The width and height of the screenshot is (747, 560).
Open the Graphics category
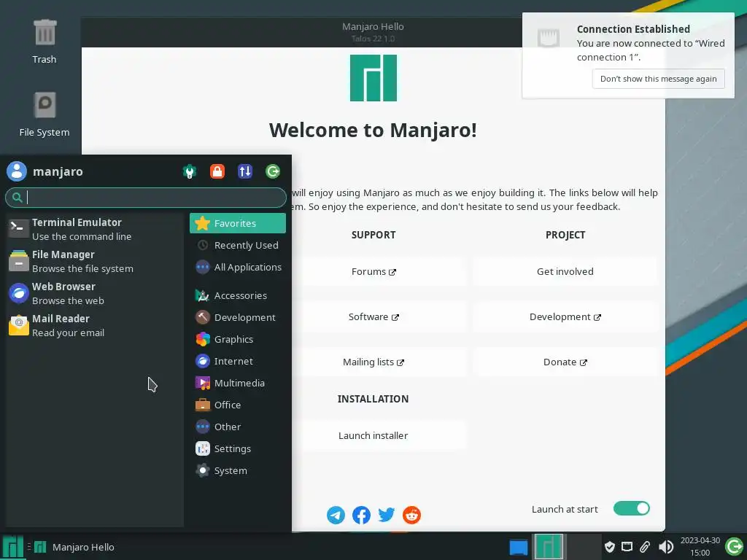coord(238,340)
